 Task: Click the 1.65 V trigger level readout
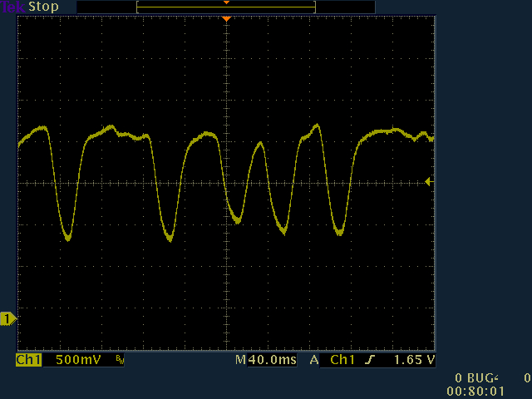414,360
